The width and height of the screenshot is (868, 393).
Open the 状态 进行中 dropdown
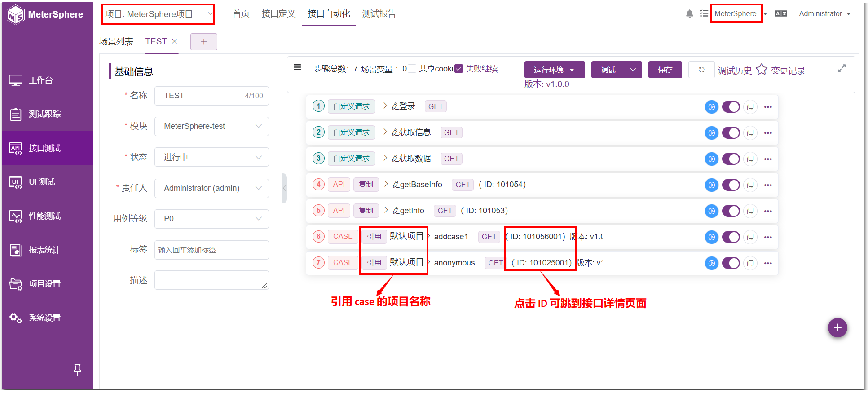[211, 157]
